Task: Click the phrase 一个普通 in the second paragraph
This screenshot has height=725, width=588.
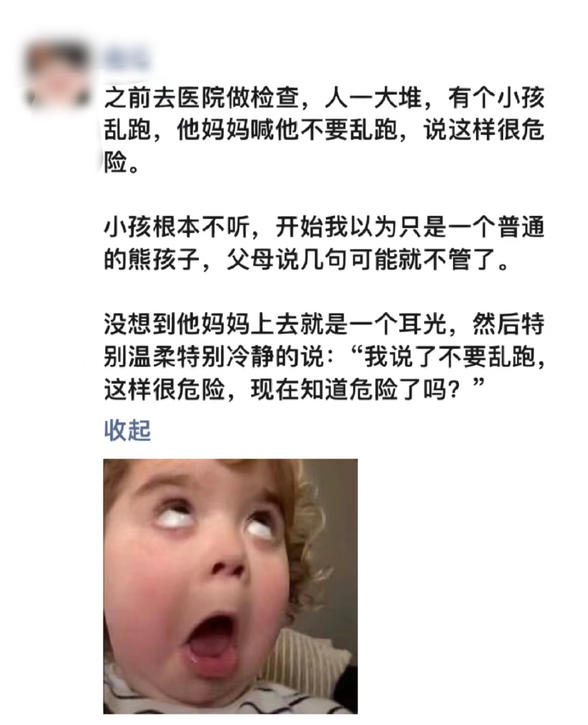Action: point(496,228)
